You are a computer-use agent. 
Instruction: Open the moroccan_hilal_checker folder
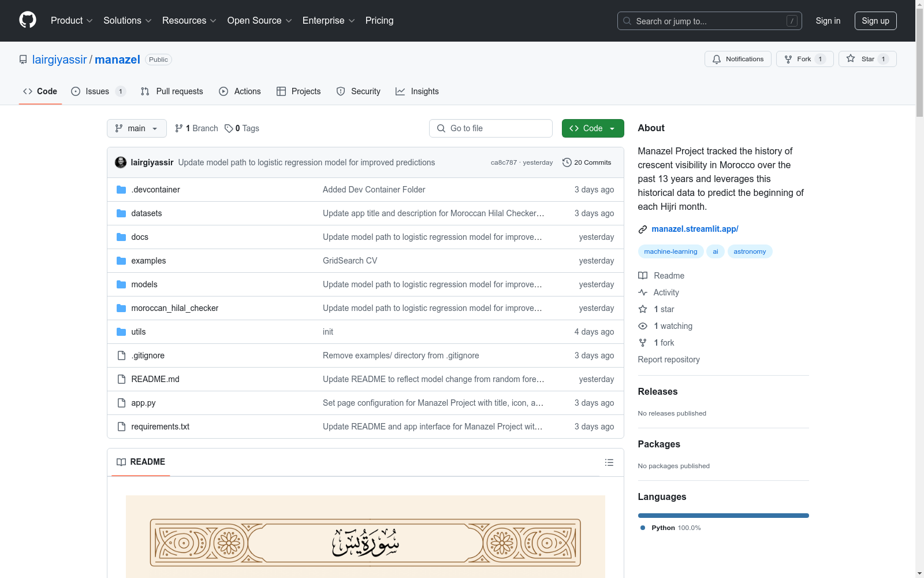175,308
